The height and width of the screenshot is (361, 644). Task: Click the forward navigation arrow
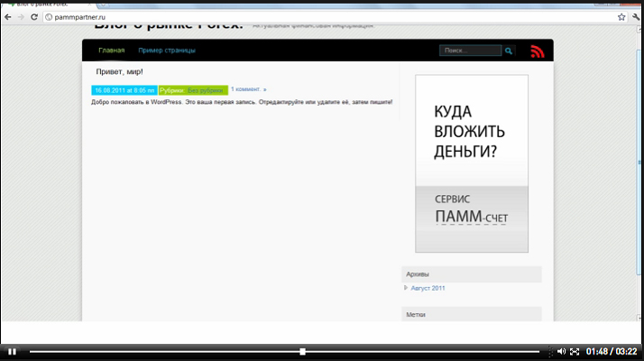21,17
